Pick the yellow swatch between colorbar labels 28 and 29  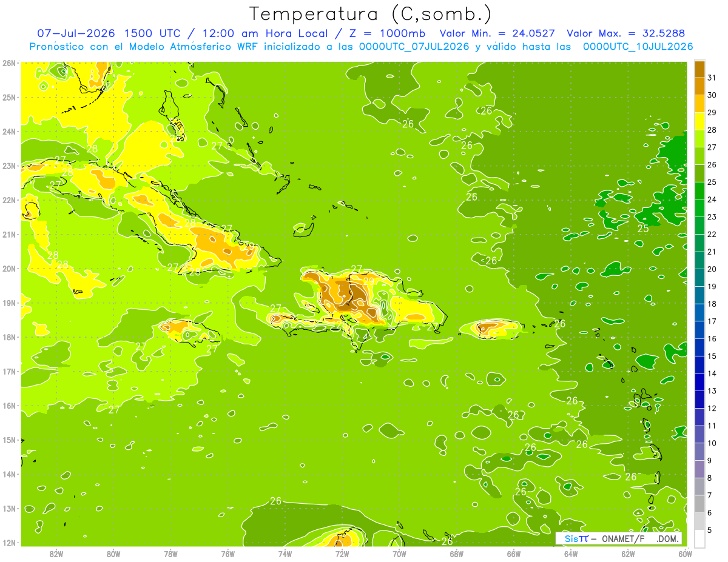699,121
